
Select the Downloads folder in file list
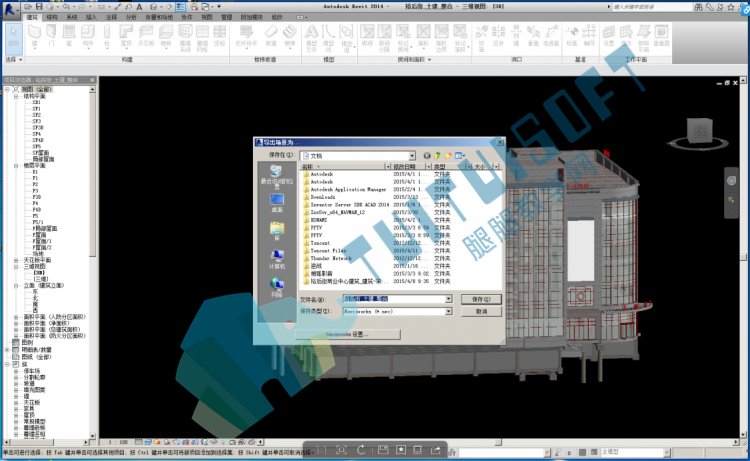(323, 197)
